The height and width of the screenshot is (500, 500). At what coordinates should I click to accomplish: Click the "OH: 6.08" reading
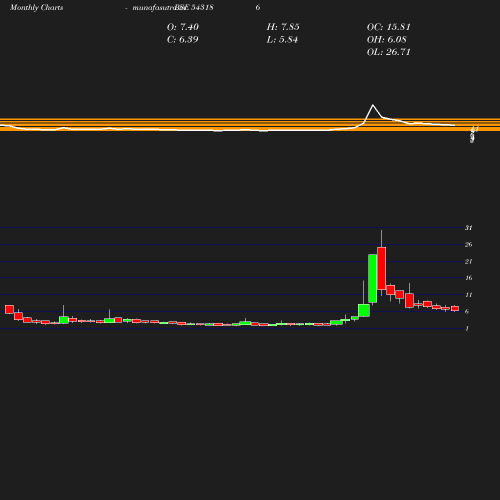386,40
